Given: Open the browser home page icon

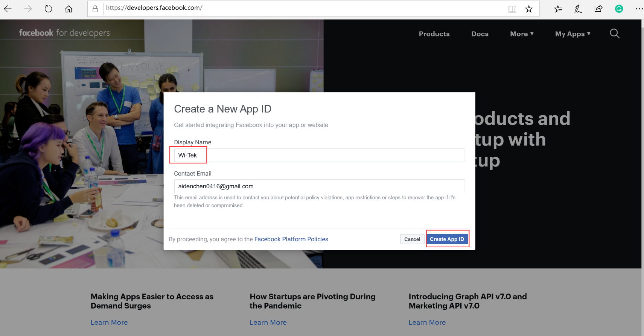Looking at the screenshot, I should tap(69, 9).
